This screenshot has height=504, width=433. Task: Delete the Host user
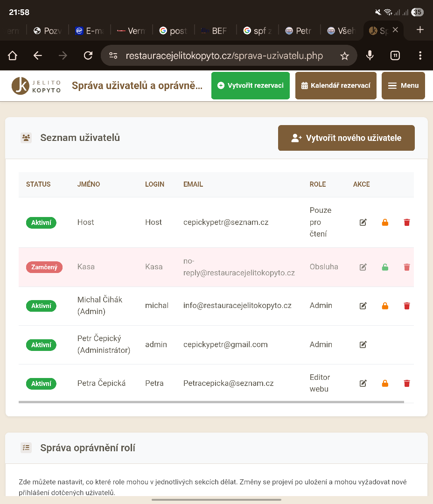[407, 223]
